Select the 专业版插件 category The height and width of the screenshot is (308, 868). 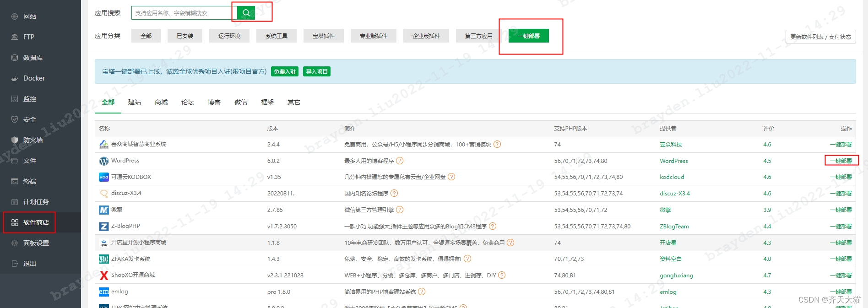click(x=374, y=36)
